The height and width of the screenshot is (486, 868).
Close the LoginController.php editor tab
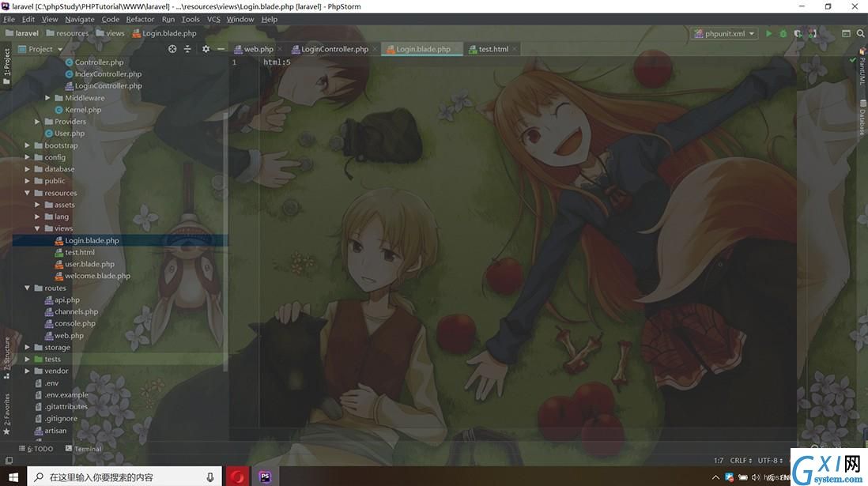[374, 49]
